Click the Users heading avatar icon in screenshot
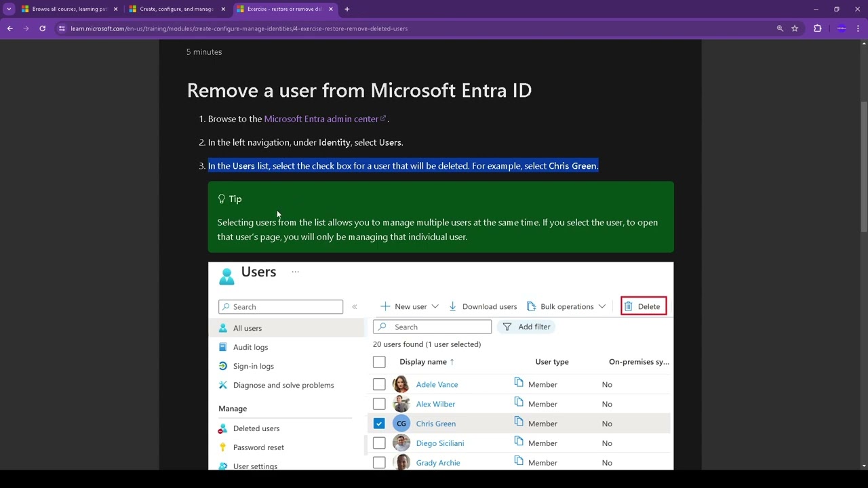The width and height of the screenshot is (868, 488). click(226, 275)
